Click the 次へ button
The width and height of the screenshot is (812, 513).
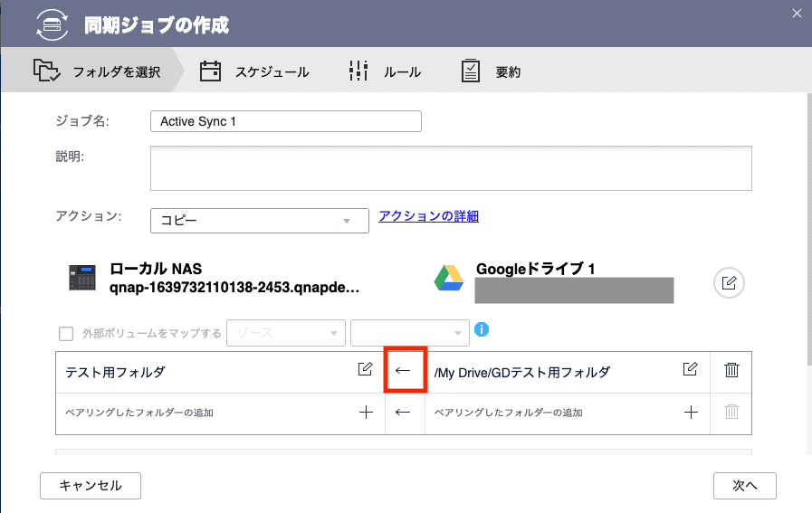tap(745, 486)
